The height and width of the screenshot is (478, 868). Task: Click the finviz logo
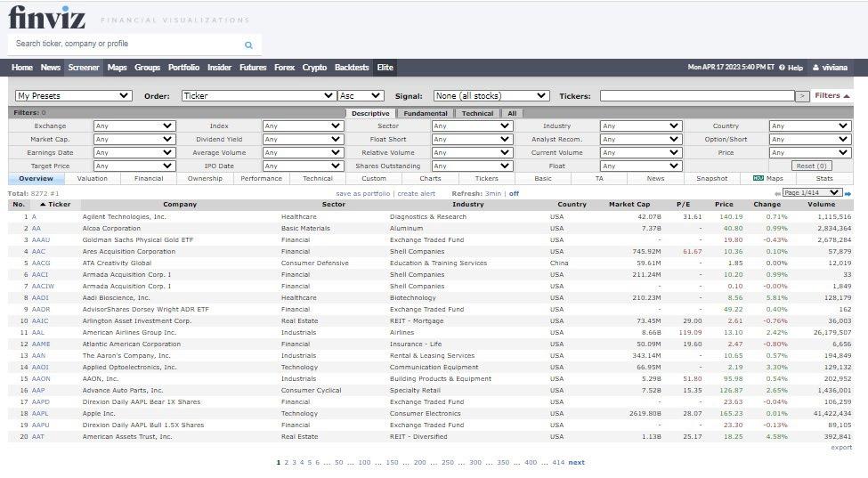click(x=47, y=17)
